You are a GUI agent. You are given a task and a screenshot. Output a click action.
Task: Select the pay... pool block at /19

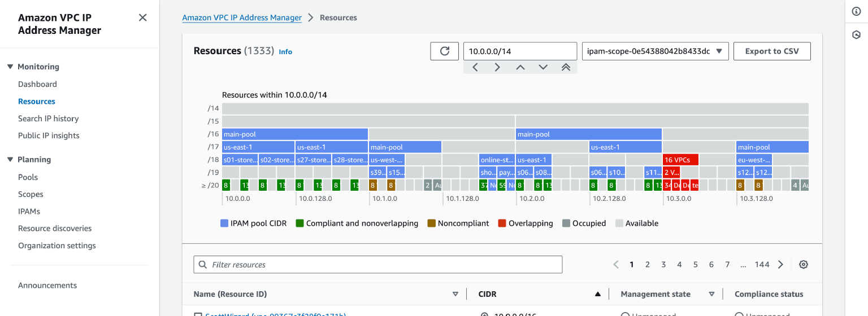tap(506, 172)
